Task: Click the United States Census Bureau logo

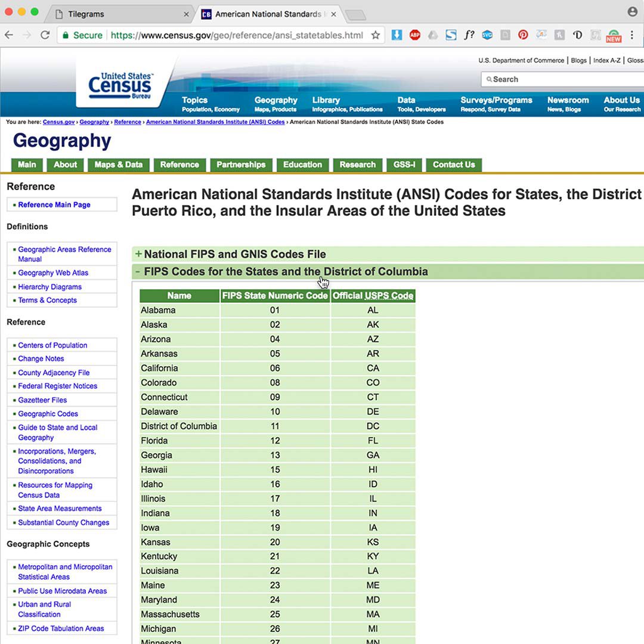Action: tap(120, 85)
